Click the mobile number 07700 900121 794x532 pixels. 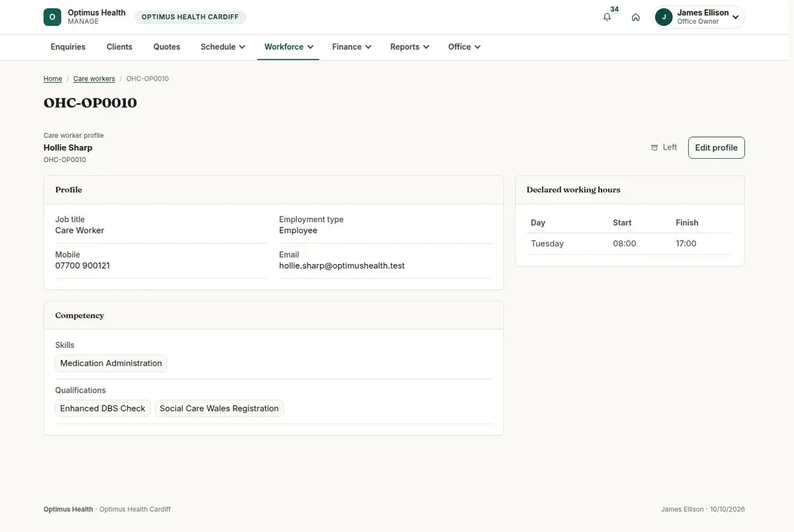83,266
